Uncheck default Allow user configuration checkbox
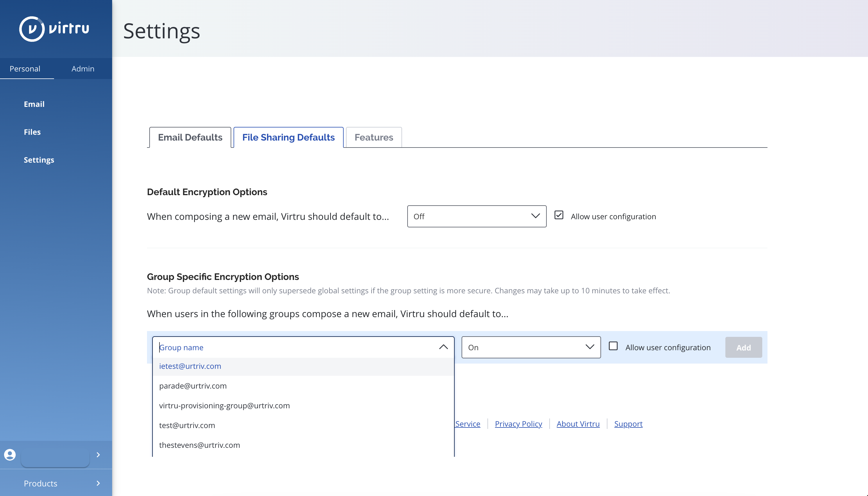868x496 pixels. click(x=559, y=215)
